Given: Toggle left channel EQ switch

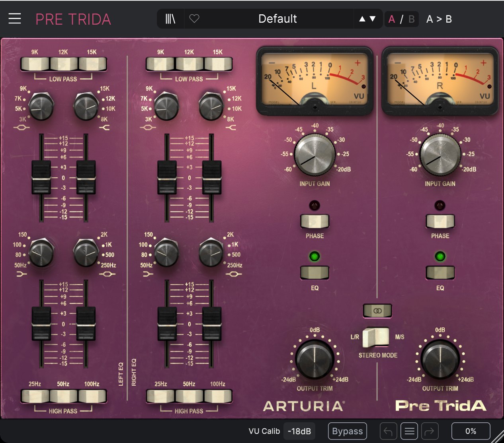Looking at the screenshot, I should coord(315,273).
